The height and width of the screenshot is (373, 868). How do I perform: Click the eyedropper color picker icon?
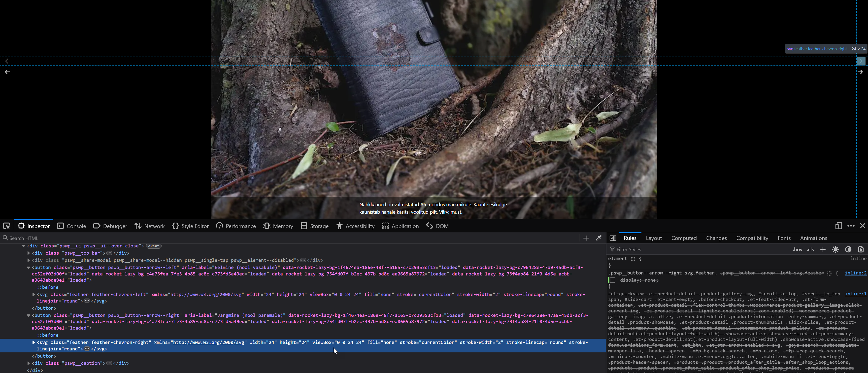[x=599, y=238]
